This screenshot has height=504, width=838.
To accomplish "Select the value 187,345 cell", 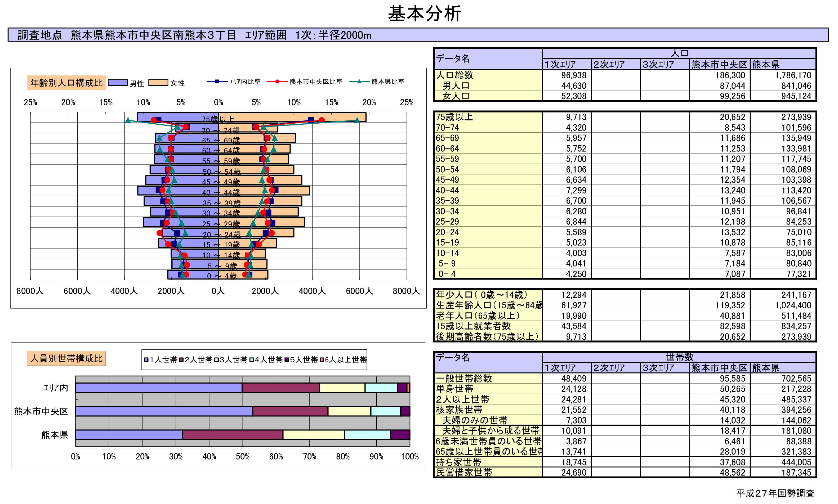I will point(783,472).
